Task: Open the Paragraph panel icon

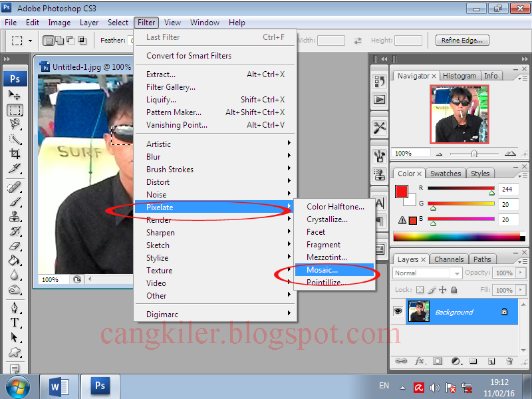Action: 380,221
